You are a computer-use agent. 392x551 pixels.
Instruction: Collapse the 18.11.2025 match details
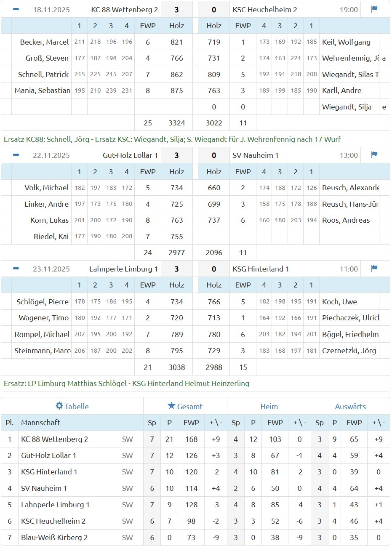[x=16, y=9]
